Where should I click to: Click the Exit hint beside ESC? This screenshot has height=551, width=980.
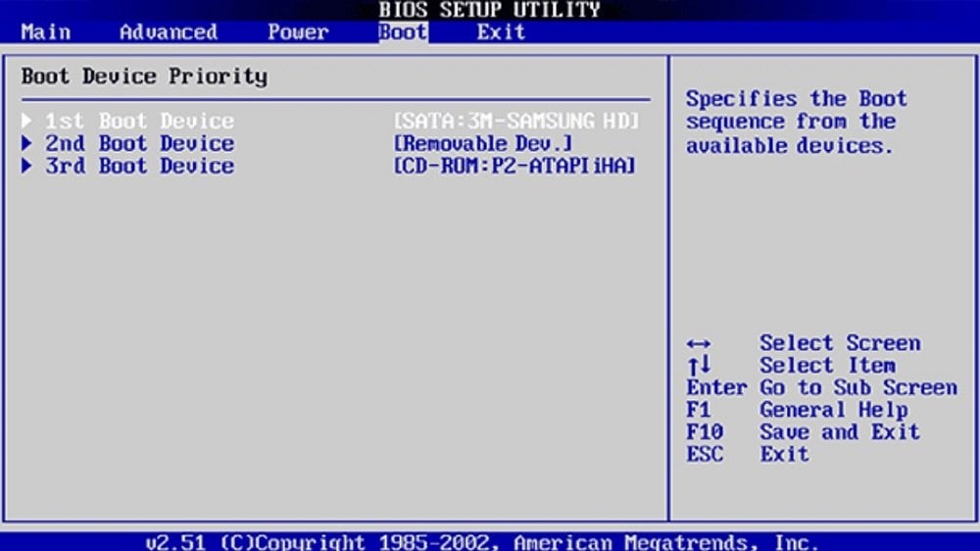click(x=784, y=454)
